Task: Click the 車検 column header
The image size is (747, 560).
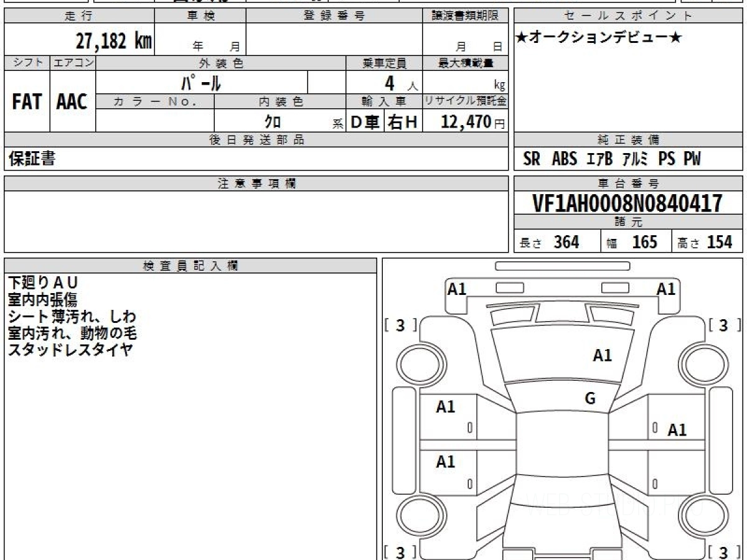Action: pos(200,16)
